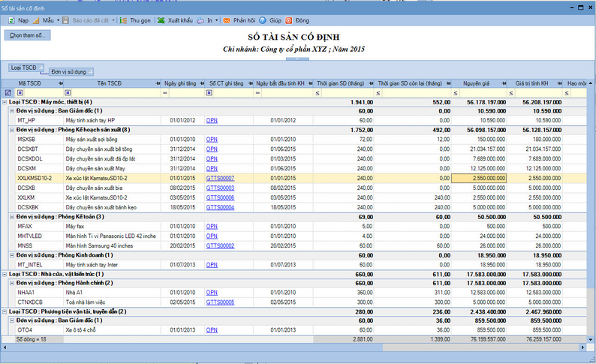
Task: Collapse the report header panel arrow
Action: [297, 59]
